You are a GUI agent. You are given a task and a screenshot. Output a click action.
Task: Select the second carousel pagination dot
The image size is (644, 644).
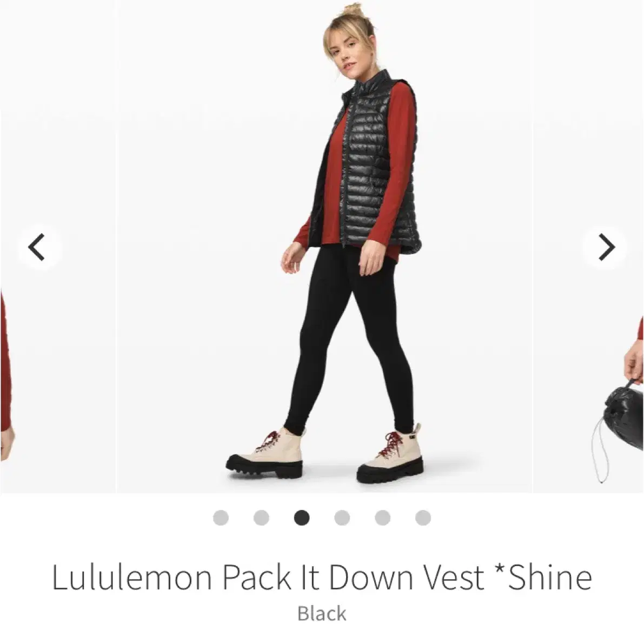(x=261, y=517)
